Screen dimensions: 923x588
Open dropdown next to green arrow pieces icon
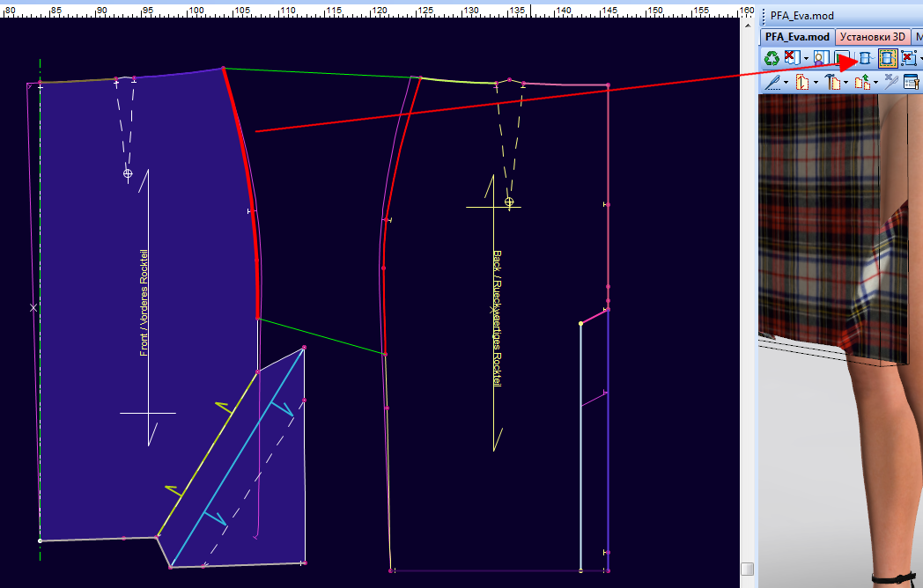(x=875, y=83)
